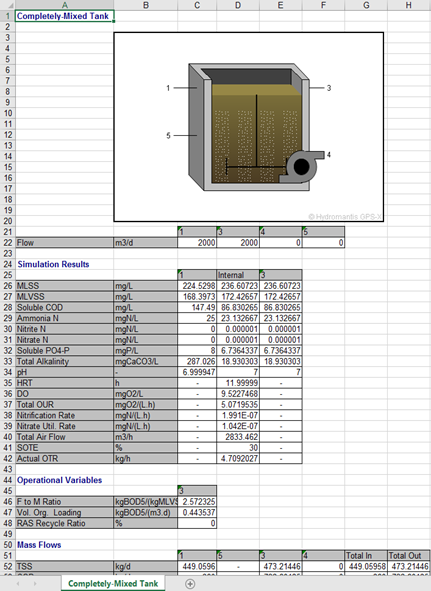This screenshot has width=431, height=591.
Task: Click the select-all corner triangle
Action: coord(8,5)
